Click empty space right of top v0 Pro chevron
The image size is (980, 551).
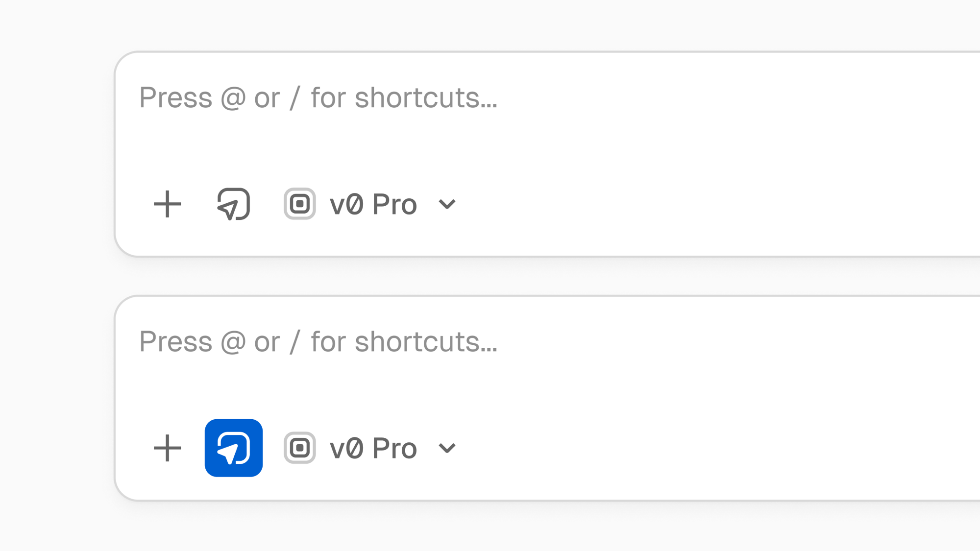(x=686, y=204)
